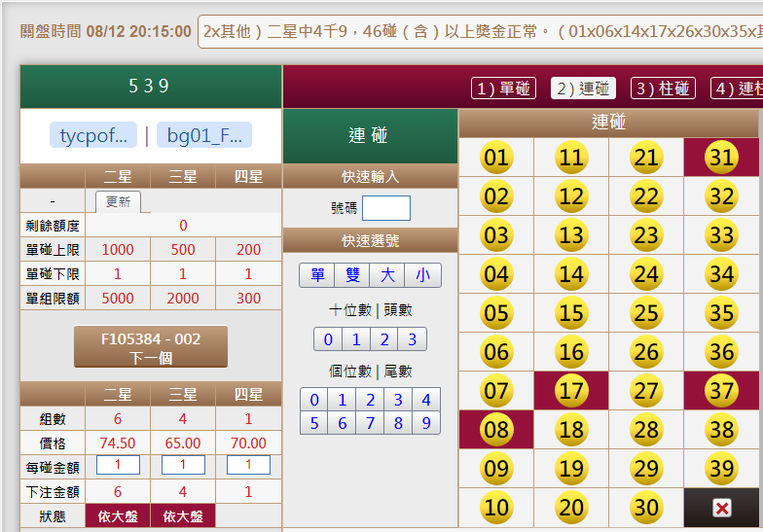
Task: Select ball 35 in 連碰 grid
Action: coord(722,313)
